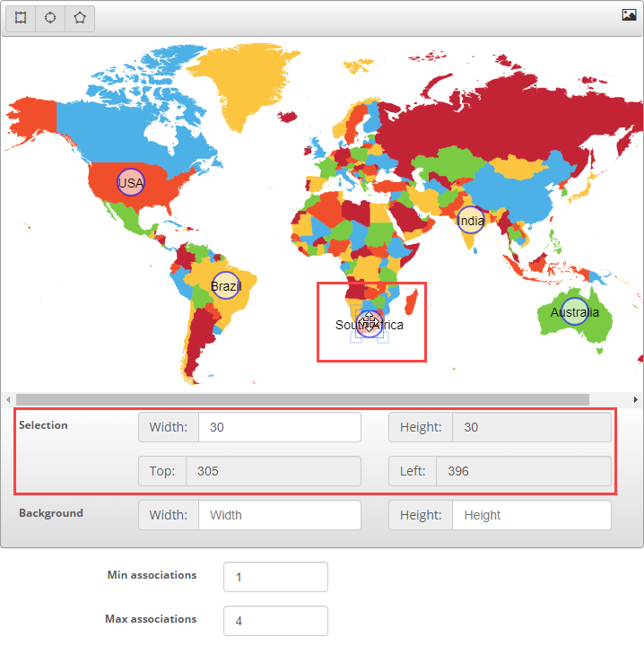The height and width of the screenshot is (646, 644).
Task: Click the Selection Width field
Action: coord(279,428)
